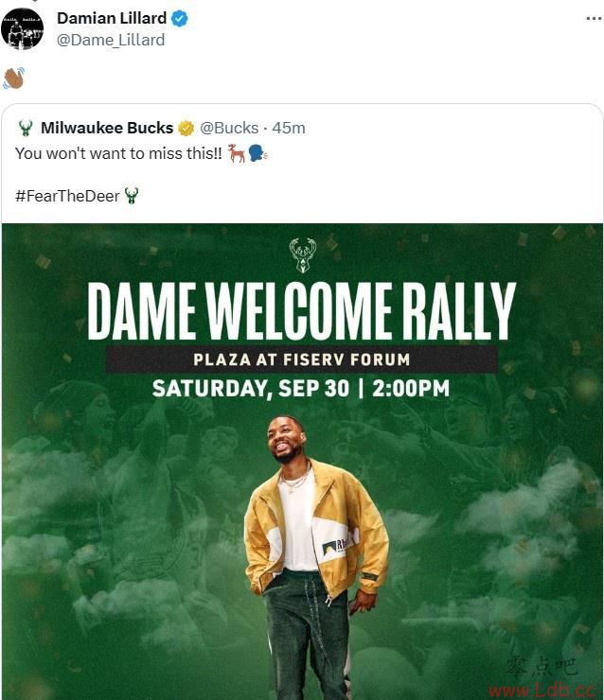
Task: Click the Milwaukee Bucks logo avatar
Action: point(26,128)
